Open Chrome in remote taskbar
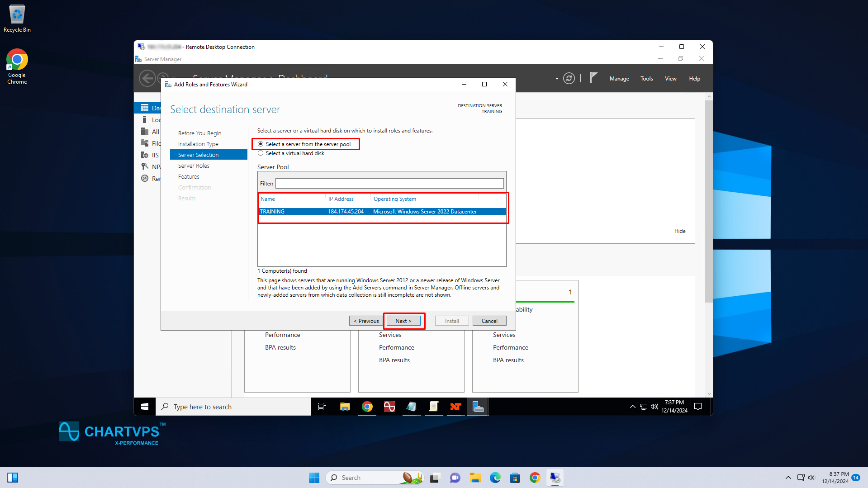 tap(367, 407)
